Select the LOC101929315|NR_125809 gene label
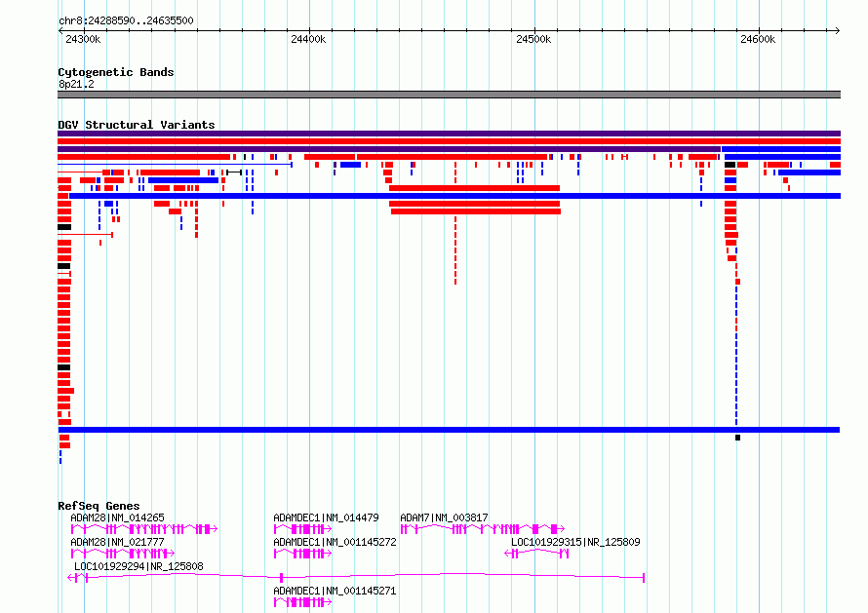The image size is (868, 613). coord(575,542)
